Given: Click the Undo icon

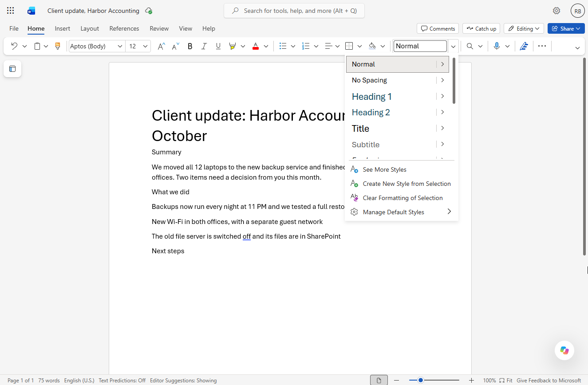Looking at the screenshot, I should point(14,46).
